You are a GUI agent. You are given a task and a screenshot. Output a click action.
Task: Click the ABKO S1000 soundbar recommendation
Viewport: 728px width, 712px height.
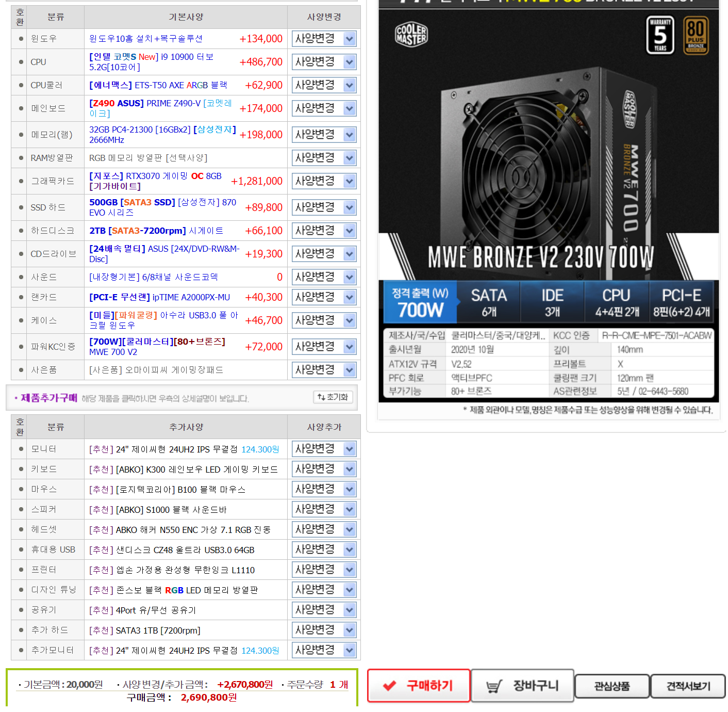(158, 510)
